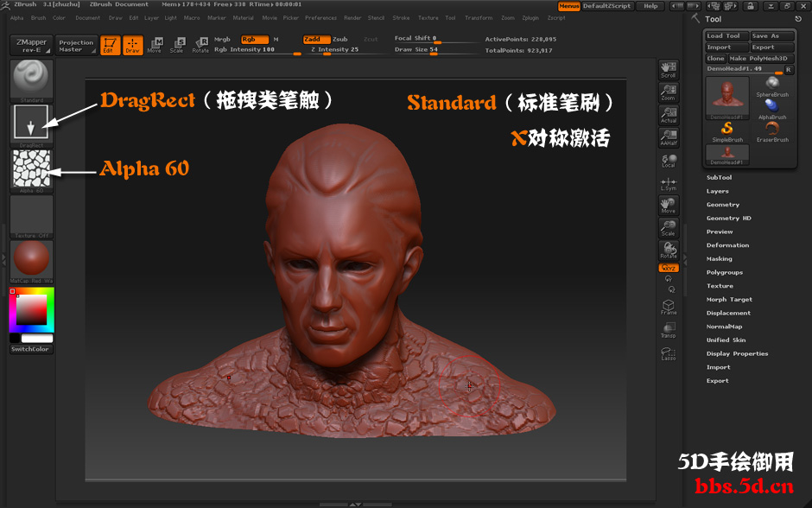Click the hammer icon beside Tool title

(695, 18)
